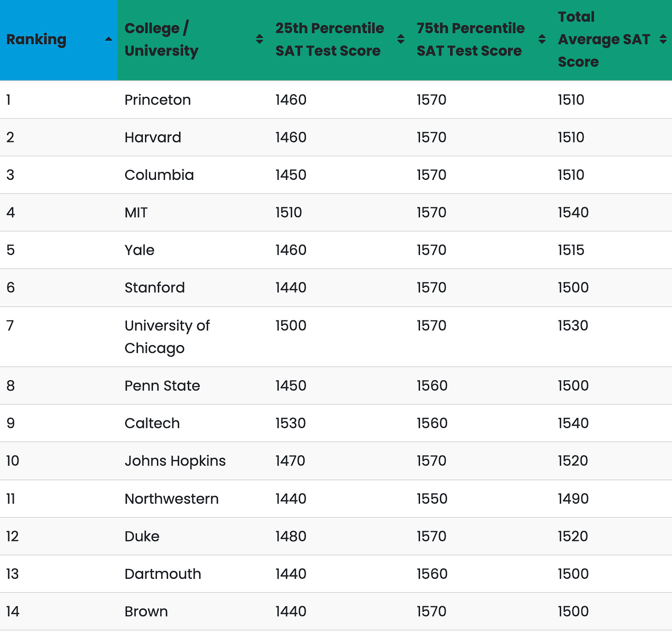Click the Ranking column sort arrow

pyautogui.click(x=108, y=39)
